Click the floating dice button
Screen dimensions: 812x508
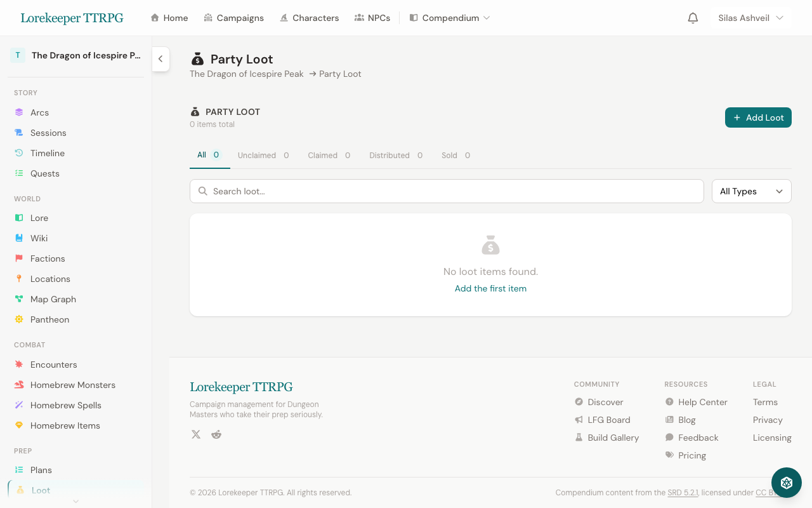pos(787,483)
